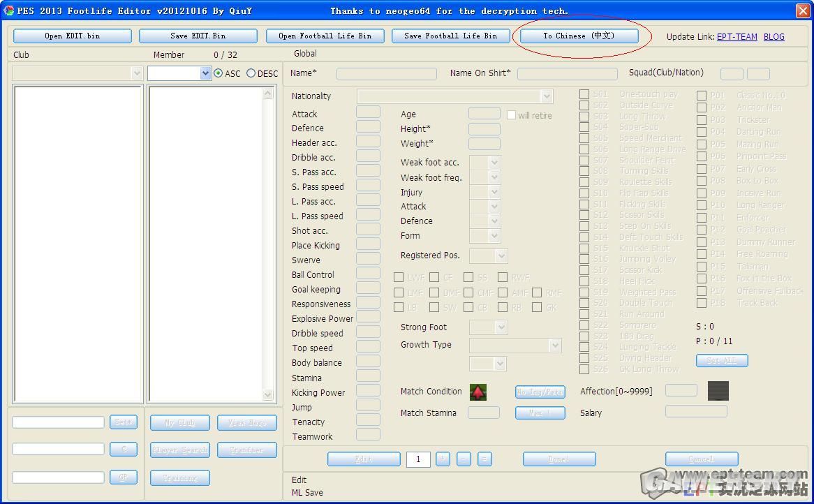Tick the 'will retire' checkbox
Image resolution: width=814 pixels, height=504 pixels.
512,115
